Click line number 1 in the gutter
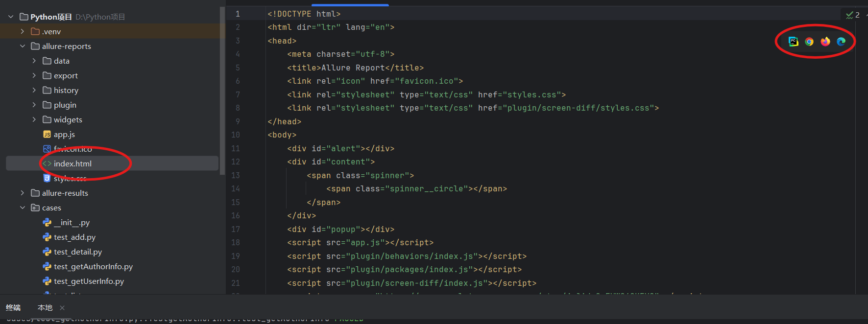Screen dimensions: 868x324 (x=238, y=14)
